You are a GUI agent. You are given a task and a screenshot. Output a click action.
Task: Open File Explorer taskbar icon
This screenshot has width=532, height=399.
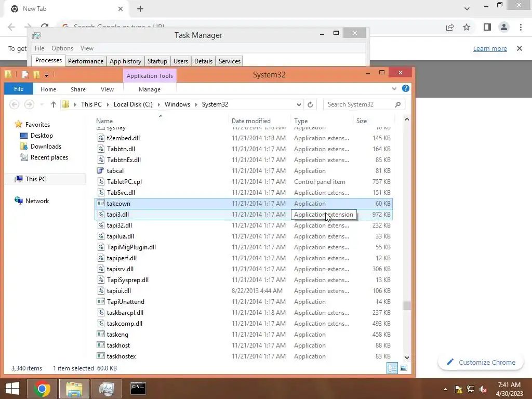(74, 389)
